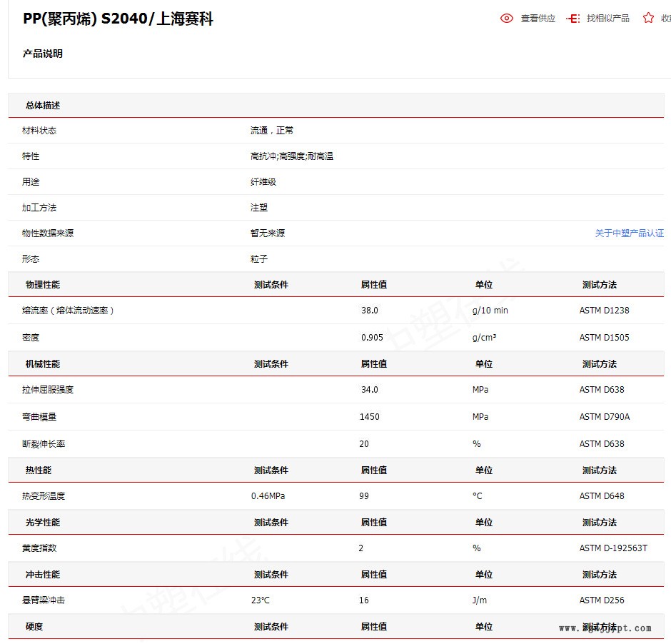
Task: Click the 热性能 section header
Action: tap(39, 471)
